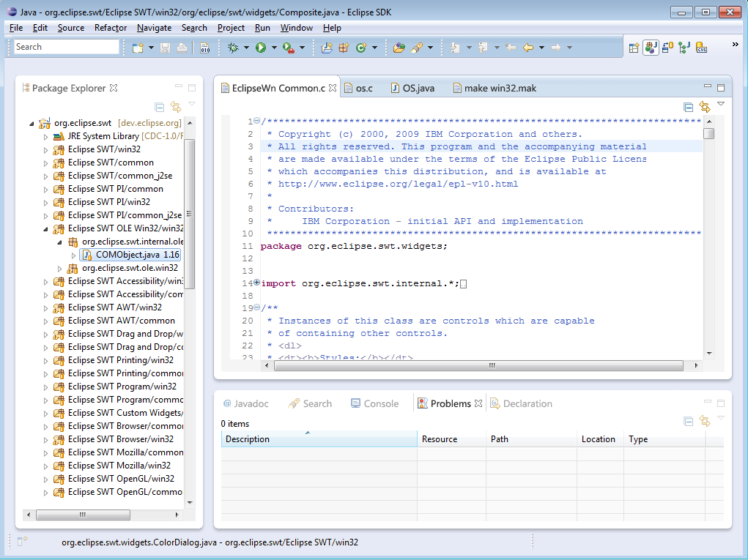Open the Refactor menu

tap(111, 28)
